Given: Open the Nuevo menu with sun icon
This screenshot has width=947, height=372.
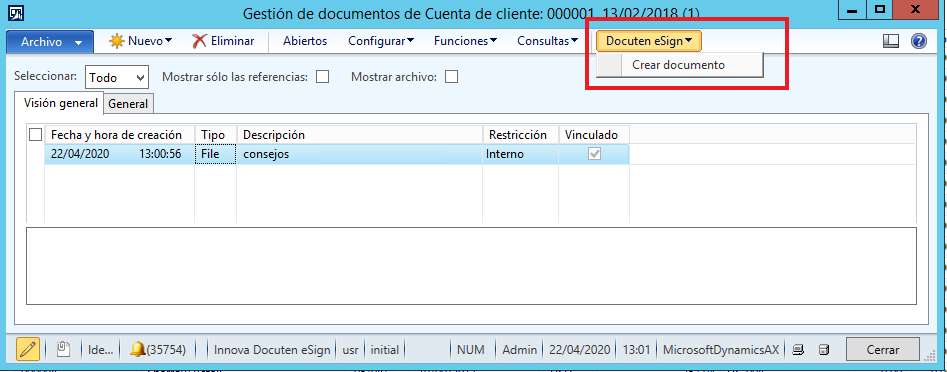Looking at the screenshot, I should (140, 41).
